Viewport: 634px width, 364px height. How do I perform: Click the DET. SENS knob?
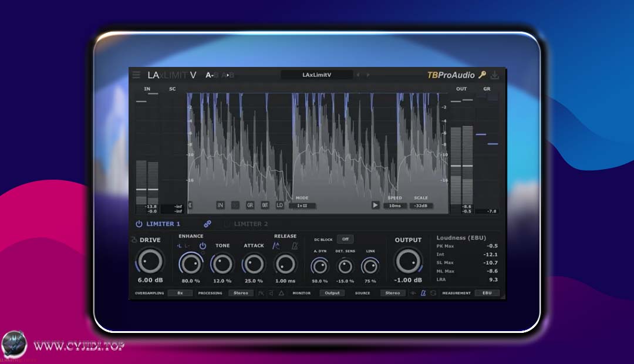(x=345, y=266)
